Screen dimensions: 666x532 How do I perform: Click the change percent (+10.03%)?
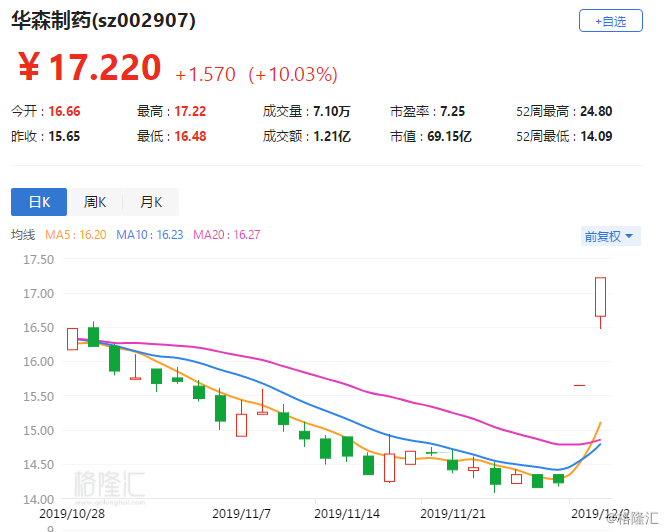coord(293,74)
